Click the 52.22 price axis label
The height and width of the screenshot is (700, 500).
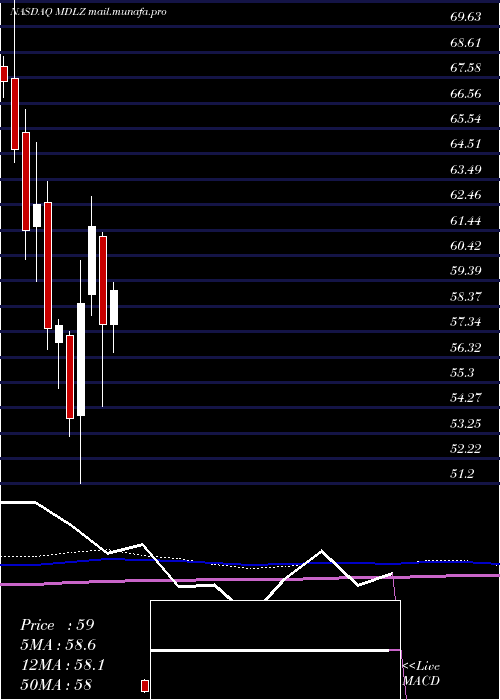(466, 448)
